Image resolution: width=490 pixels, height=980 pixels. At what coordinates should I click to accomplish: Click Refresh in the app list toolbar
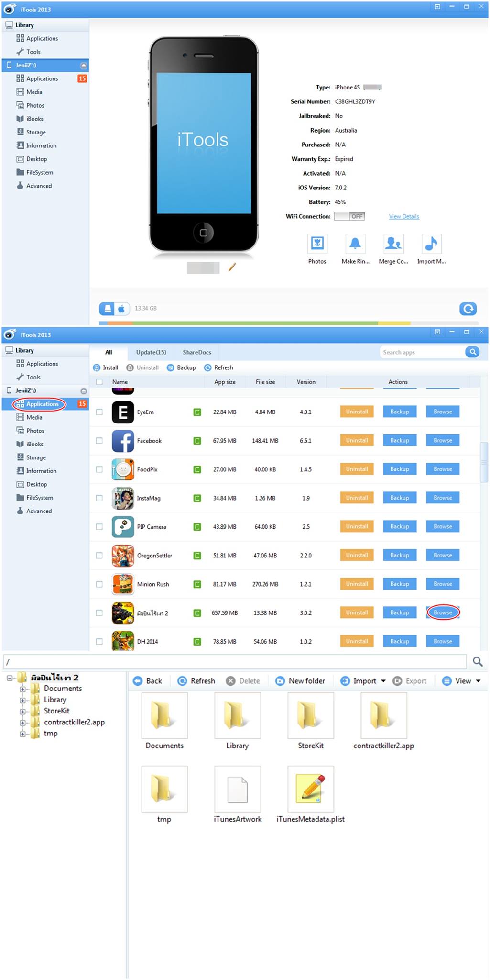218,367
